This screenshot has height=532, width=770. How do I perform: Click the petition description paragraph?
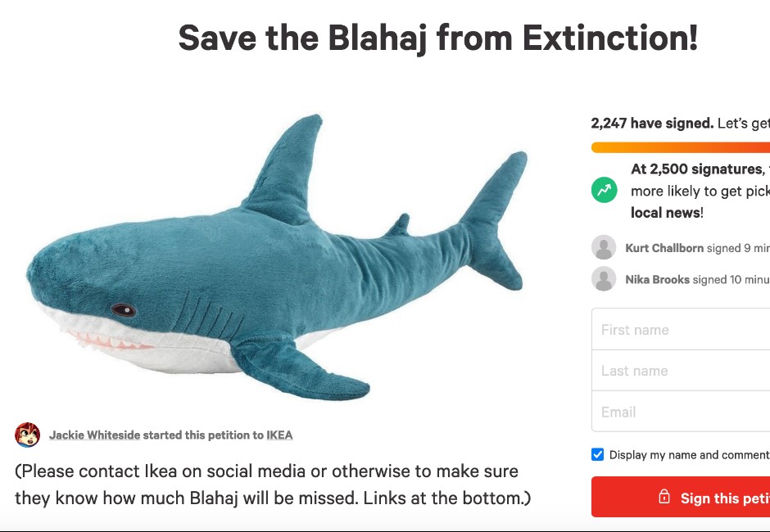coord(270,485)
